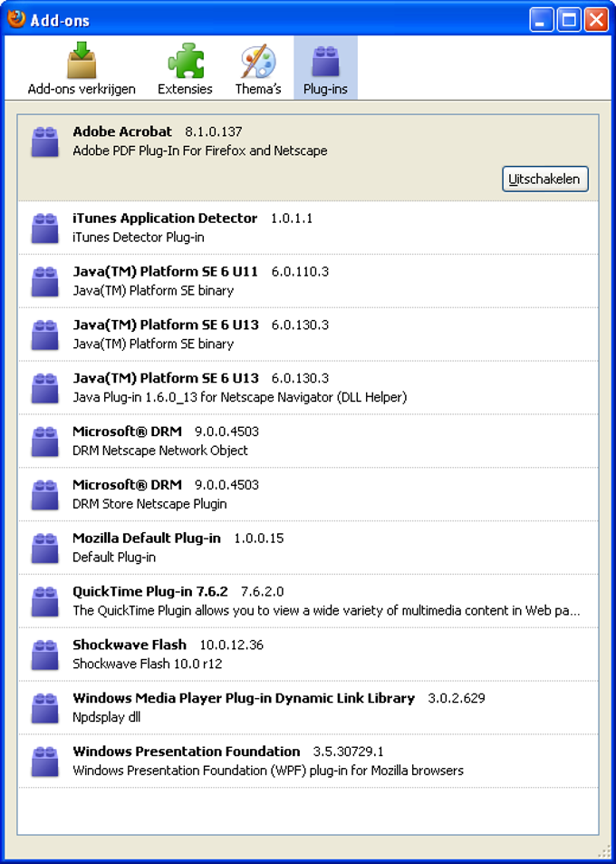Click Adobe Acrobat version 8.1.0.137
This screenshot has height=864, width=616.
tap(214, 131)
